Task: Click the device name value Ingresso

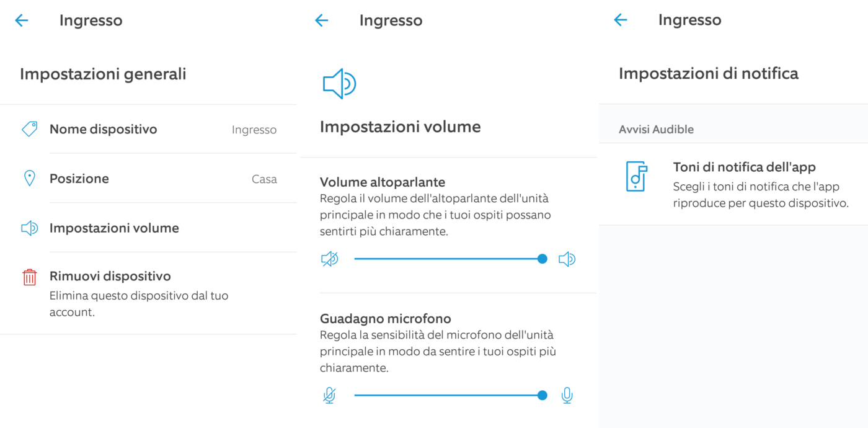Action: point(254,130)
